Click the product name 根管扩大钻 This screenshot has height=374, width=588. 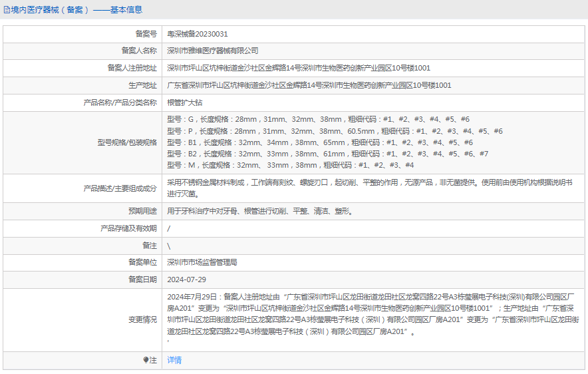point(184,102)
